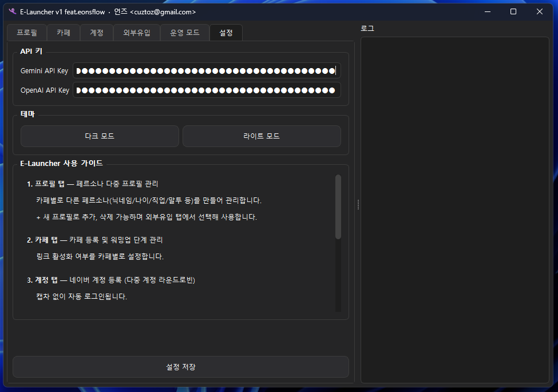
Task: Maximize the E-Launcher window
Action: 513,12
